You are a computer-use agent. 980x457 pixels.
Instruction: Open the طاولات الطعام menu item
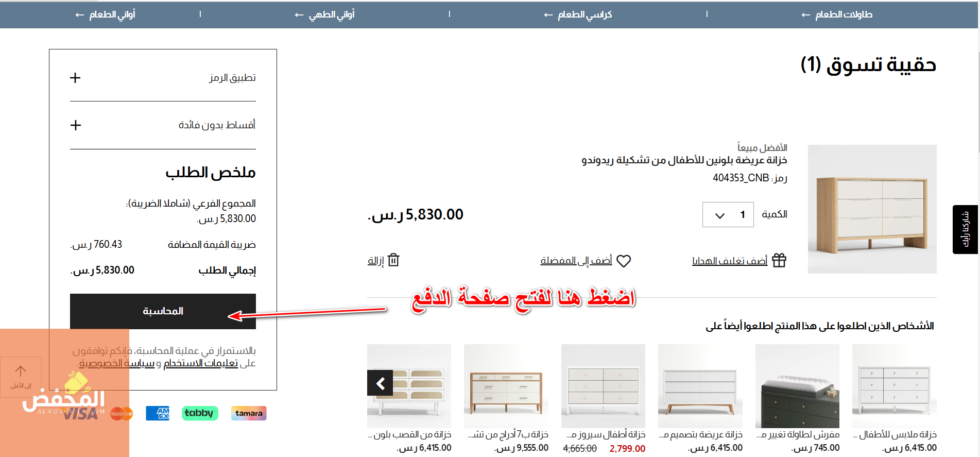point(837,14)
